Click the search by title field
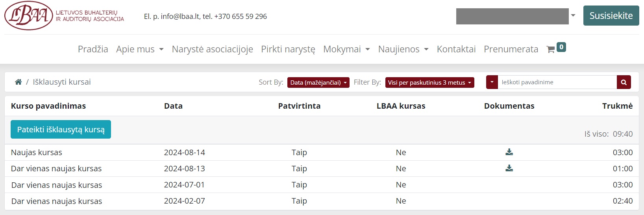The width and height of the screenshot is (644, 215). pos(557,82)
